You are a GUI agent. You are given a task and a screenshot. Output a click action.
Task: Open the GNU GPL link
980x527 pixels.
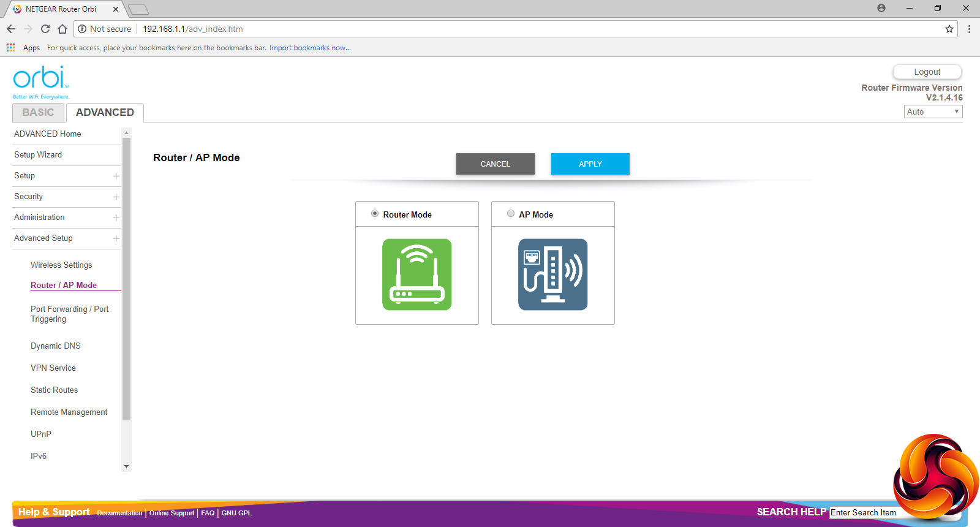pyautogui.click(x=236, y=514)
